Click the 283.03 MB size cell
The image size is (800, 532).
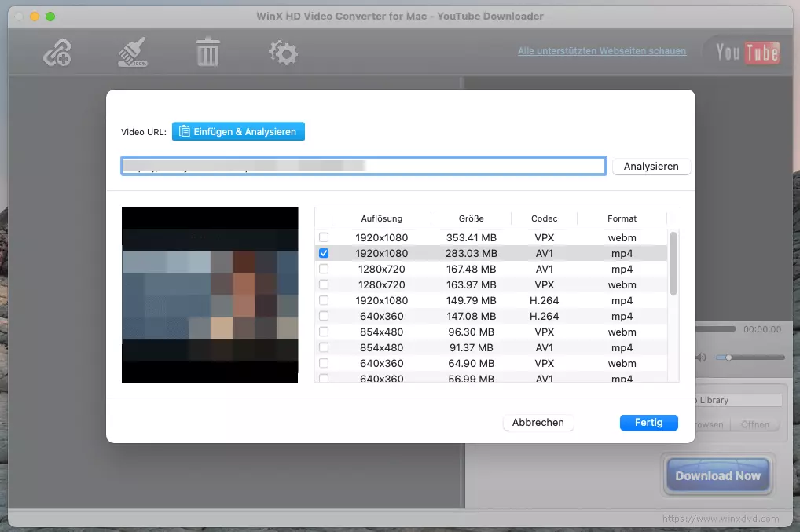[471, 254]
